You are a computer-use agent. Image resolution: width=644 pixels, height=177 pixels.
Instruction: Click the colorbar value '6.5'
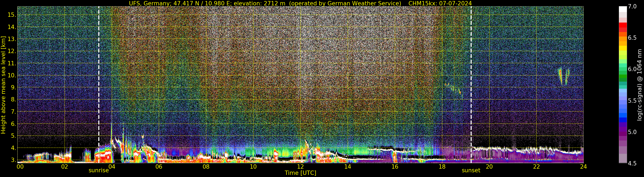(632, 38)
